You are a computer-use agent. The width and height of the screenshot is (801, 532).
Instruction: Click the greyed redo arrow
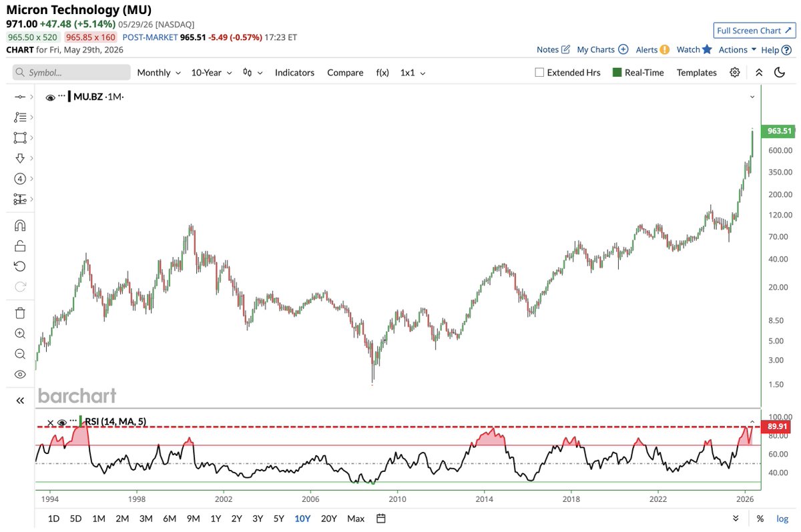pos(20,286)
